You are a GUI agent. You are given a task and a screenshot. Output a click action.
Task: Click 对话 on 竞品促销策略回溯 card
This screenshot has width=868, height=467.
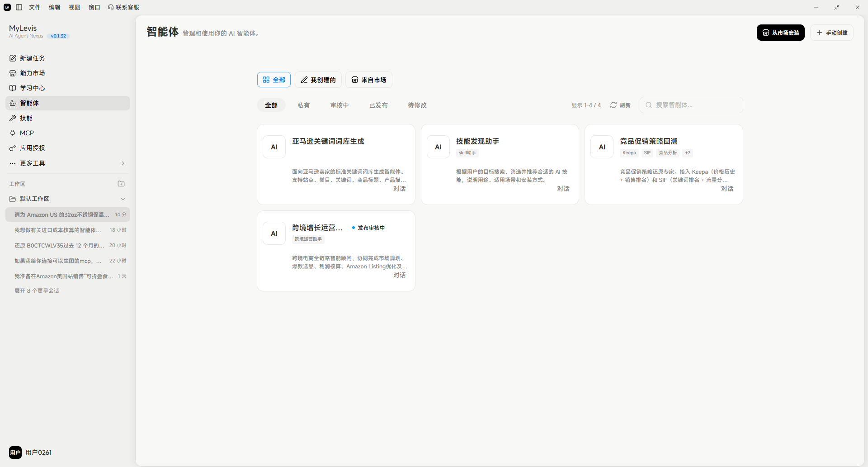point(727,189)
